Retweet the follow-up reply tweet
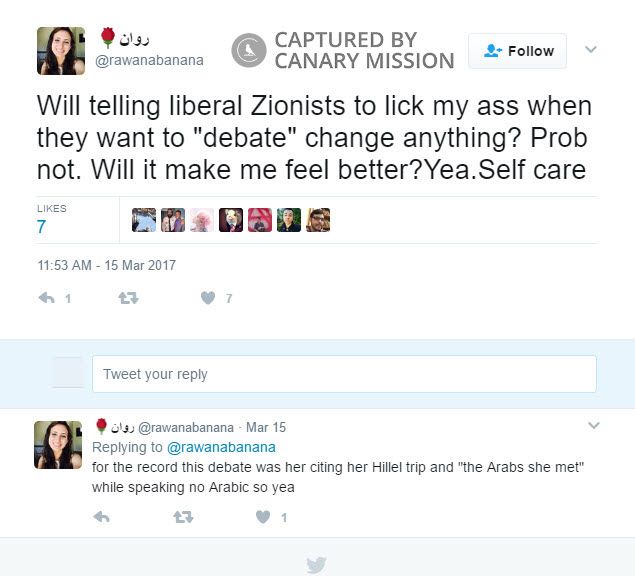This screenshot has height=576, width=635. coord(183,517)
